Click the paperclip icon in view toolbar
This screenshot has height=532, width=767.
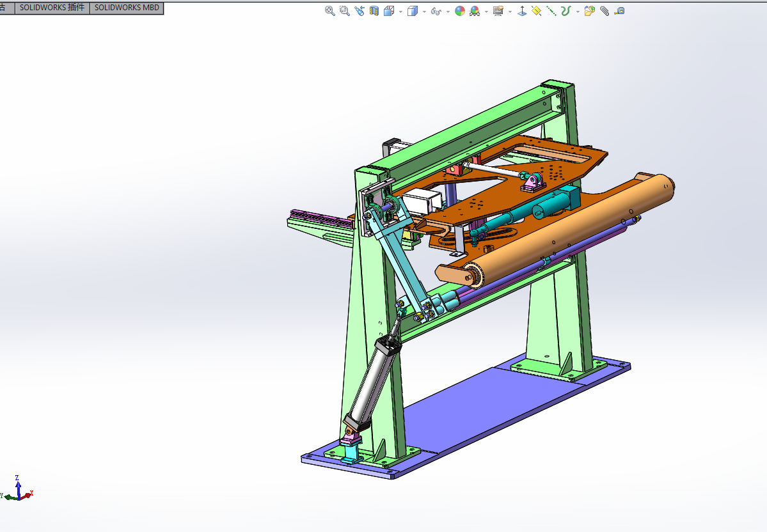[x=605, y=11]
